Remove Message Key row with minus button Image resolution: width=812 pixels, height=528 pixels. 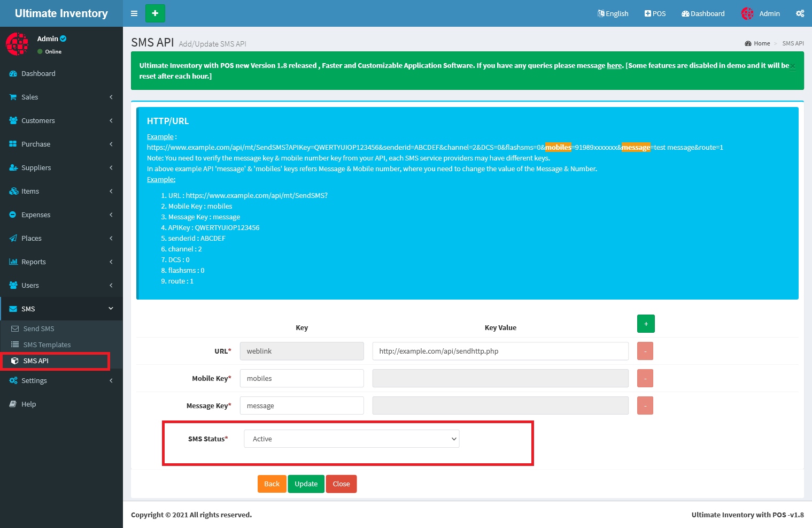coord(645,406)
